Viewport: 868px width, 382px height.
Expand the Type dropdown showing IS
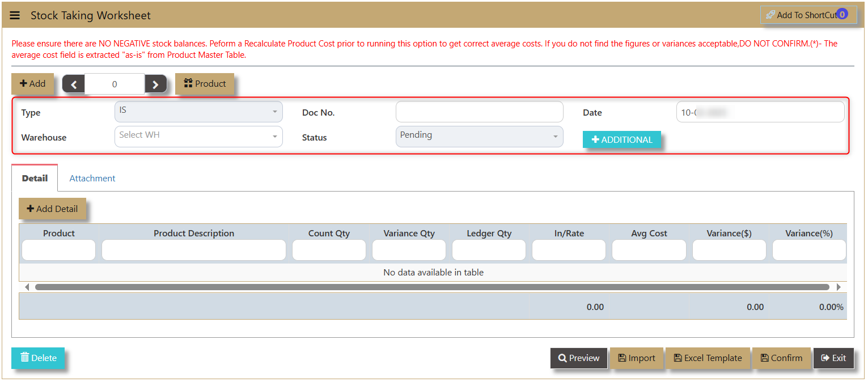click(198, 112)
